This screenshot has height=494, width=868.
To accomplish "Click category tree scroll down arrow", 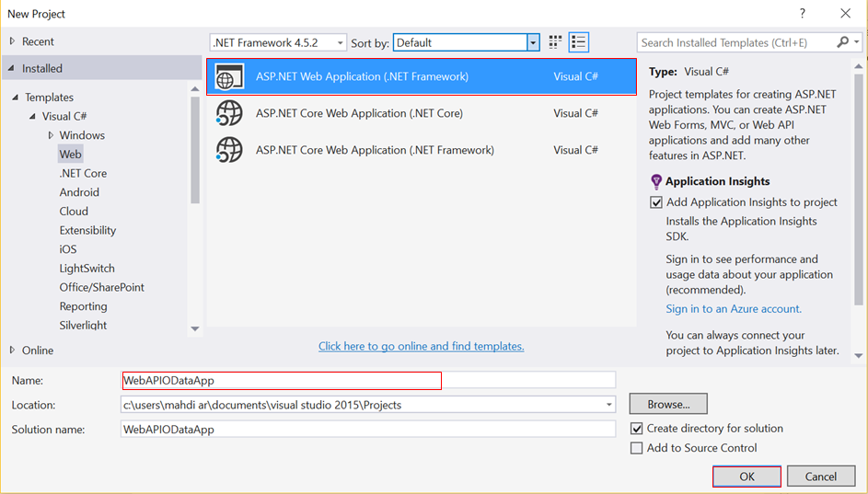I will (x=195, y=328).
